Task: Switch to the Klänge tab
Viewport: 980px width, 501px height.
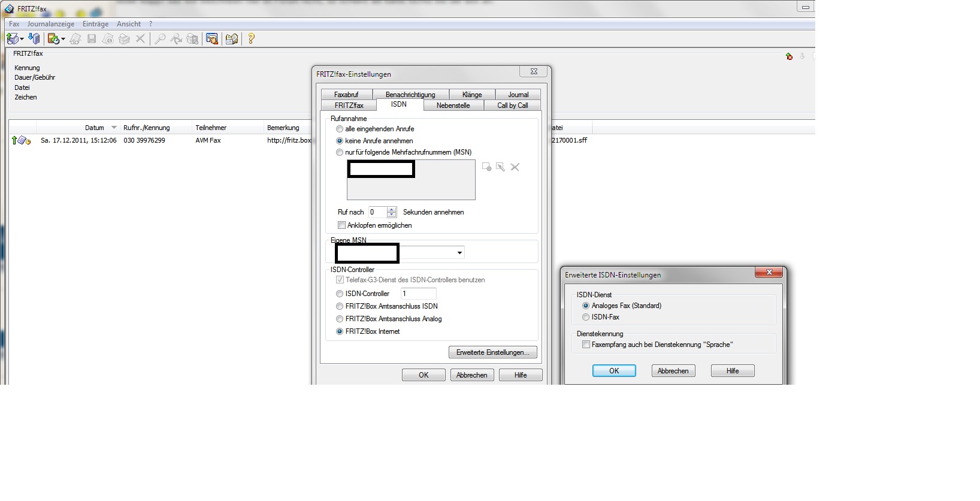Action: (x=472, y=95)
